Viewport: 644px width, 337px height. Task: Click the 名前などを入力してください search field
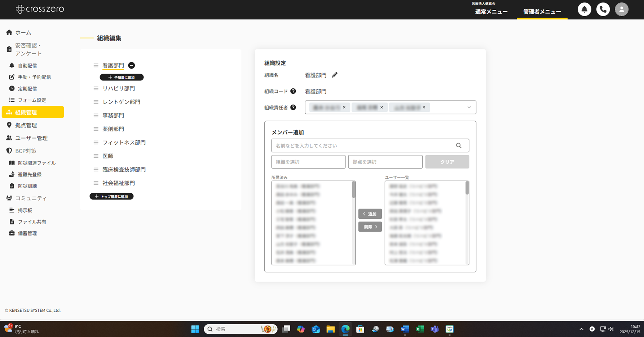click(361, 145)
